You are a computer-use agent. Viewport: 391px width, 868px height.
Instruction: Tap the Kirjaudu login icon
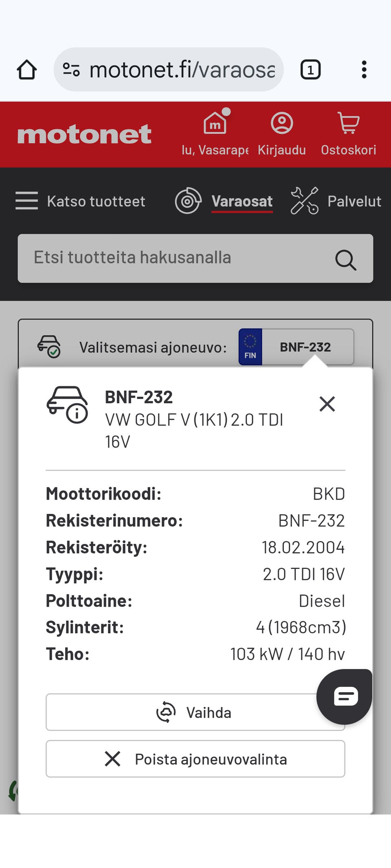[x=282, y=124]
